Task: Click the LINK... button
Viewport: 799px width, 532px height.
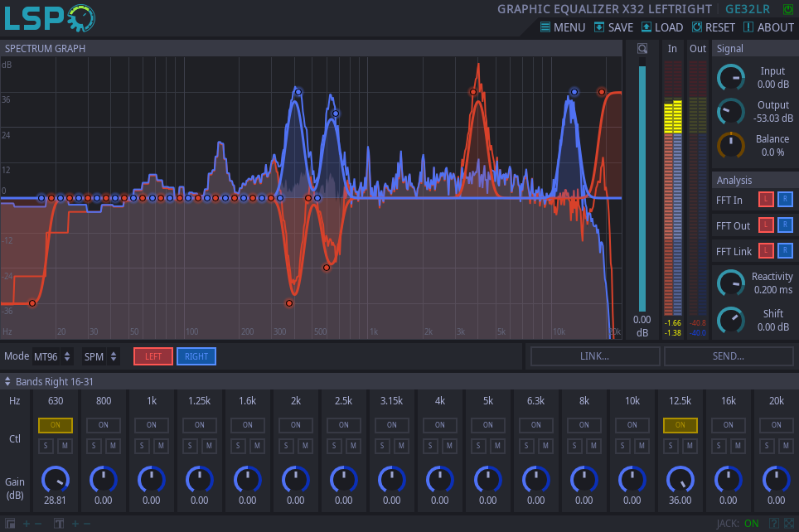Action: (x=594, y=356)
